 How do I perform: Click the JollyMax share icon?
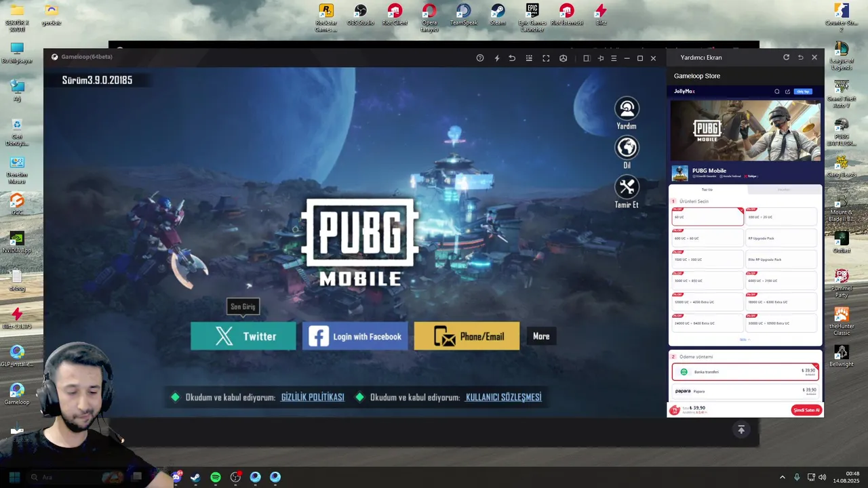click(x=787, y=91)
